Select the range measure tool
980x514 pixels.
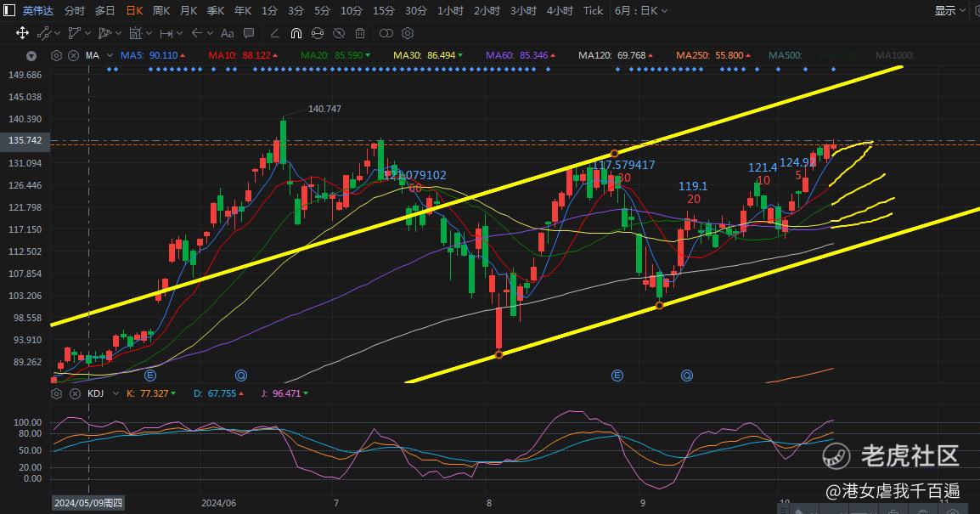coord(166,33)
